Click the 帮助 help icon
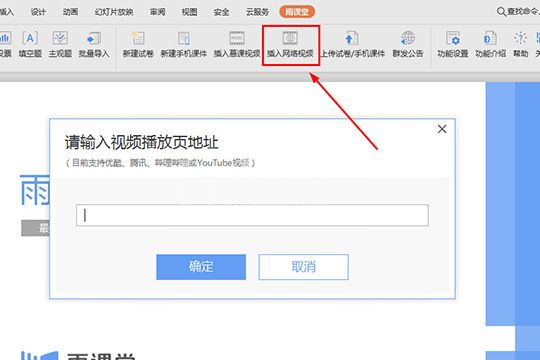The width and height of the screenshot is (540, 360). coord(520,38)
